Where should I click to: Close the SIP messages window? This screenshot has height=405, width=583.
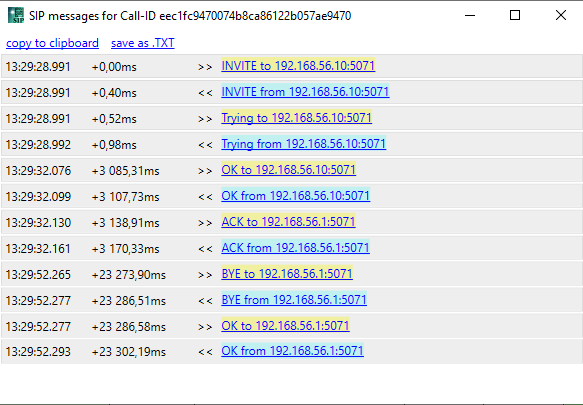pos(561,16)
